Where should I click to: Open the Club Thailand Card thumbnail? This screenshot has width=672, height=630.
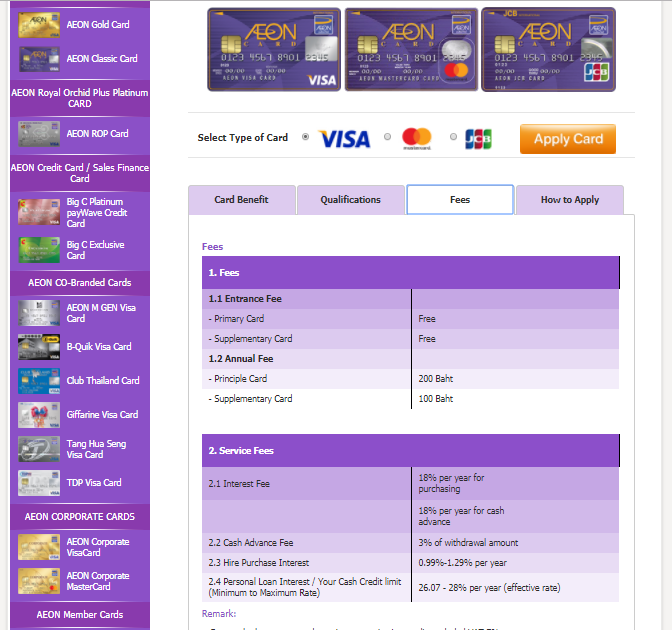[x=39, y=381]
